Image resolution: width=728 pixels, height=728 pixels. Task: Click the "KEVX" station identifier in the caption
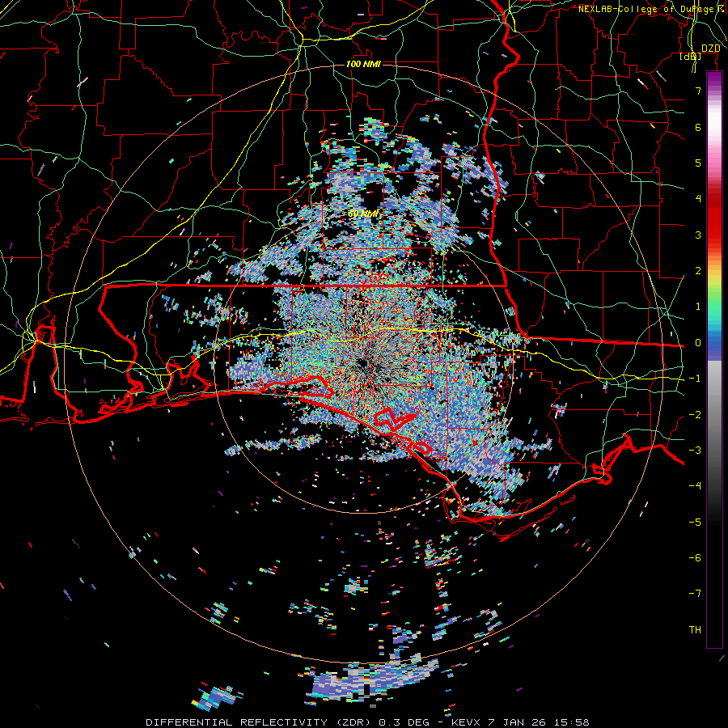[465, 722]
